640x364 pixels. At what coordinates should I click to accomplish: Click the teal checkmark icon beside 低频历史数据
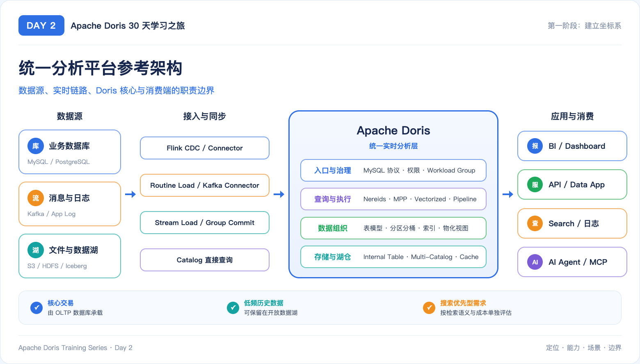(233, 307)
